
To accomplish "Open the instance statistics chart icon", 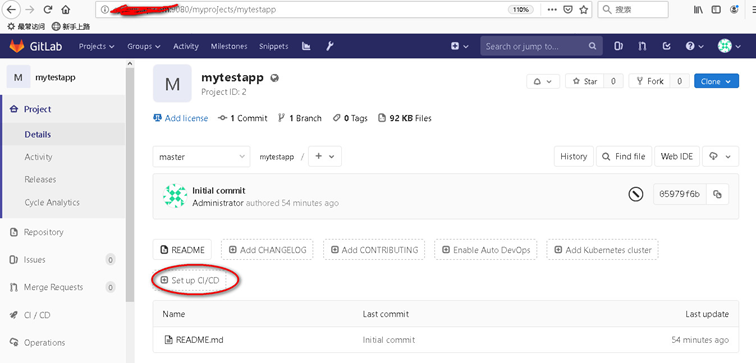I will [x=306, y=46].
